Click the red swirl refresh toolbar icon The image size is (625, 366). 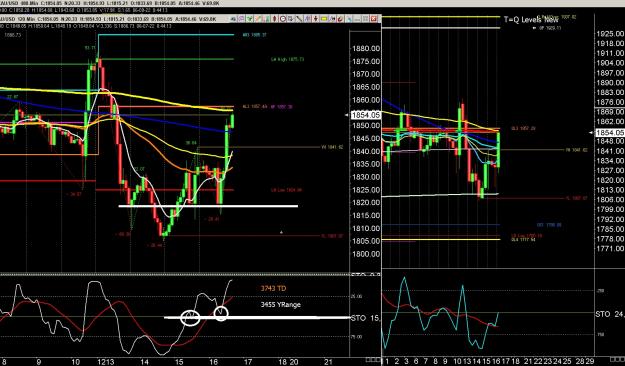pyautogui.click(x=340, y=19)
